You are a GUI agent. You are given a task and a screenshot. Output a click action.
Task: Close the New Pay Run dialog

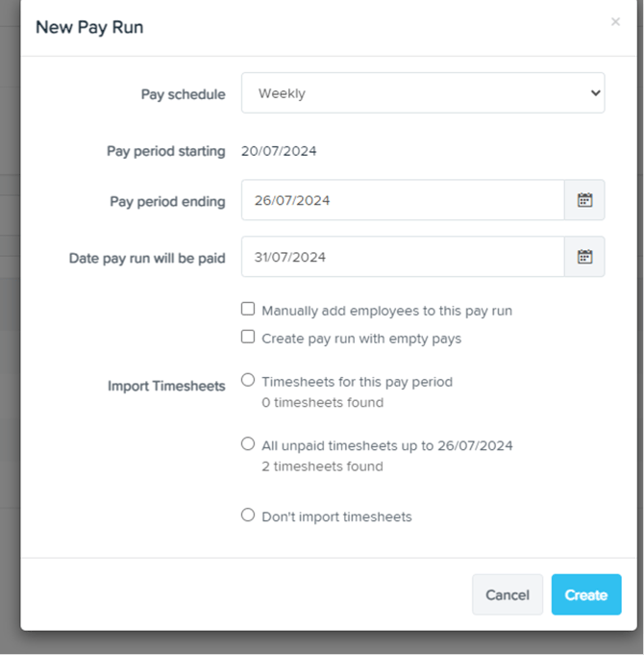tap(615, 21)
